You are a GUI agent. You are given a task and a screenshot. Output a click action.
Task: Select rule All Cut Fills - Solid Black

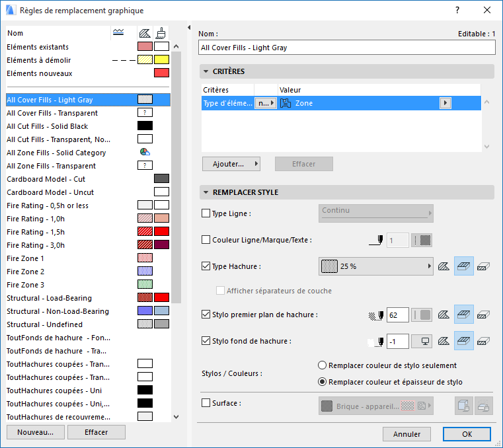[x=88, y=126]
